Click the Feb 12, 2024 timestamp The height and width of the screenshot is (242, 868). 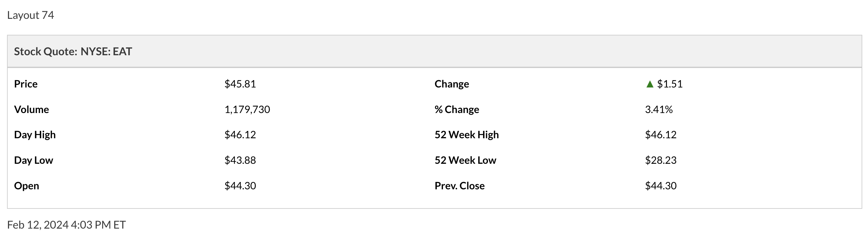(66, 225)
